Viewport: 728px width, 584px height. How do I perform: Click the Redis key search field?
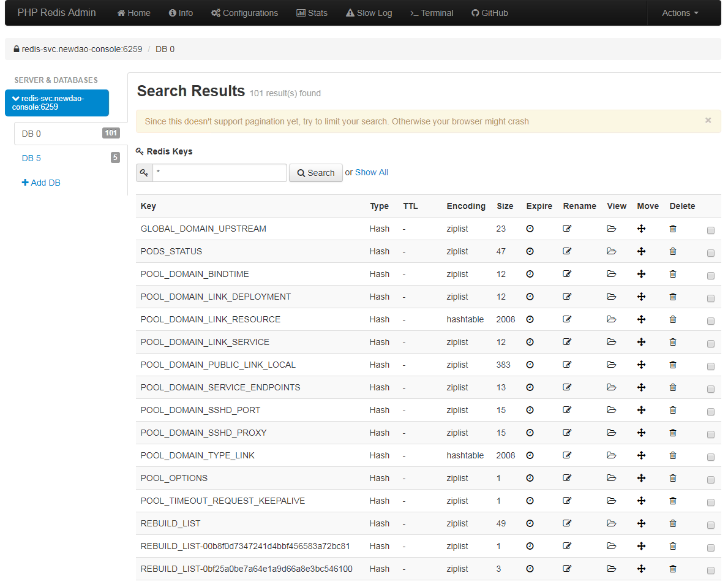click(219, 173)
